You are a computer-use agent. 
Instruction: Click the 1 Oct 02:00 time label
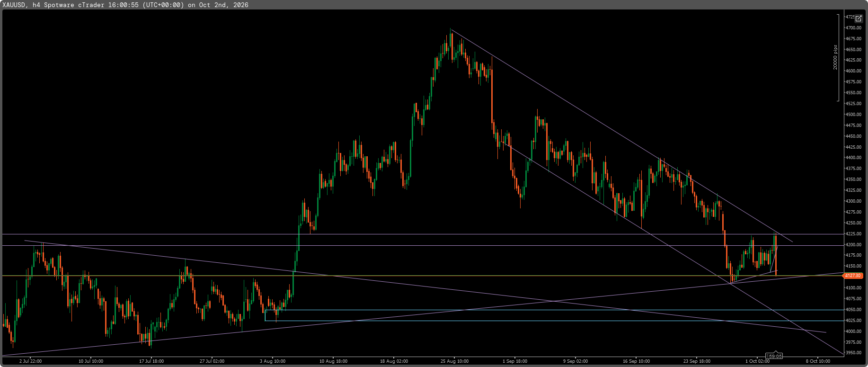[x=757, y=361]
